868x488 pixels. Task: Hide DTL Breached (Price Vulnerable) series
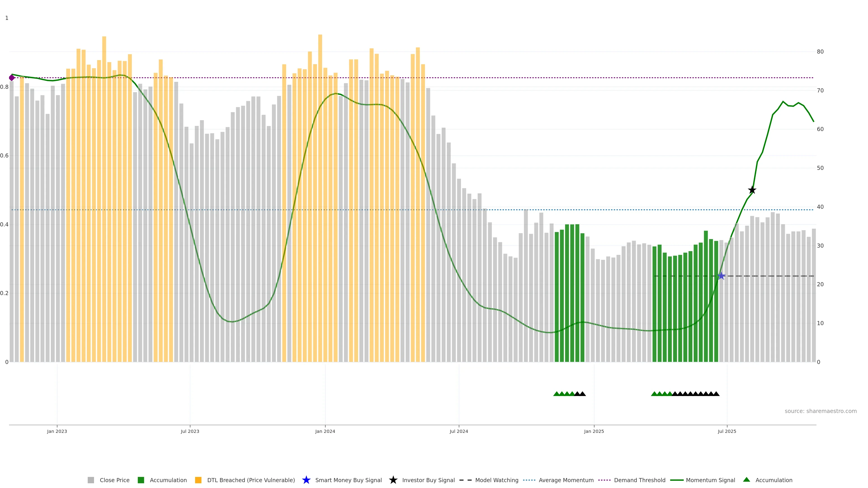[251, 480]
